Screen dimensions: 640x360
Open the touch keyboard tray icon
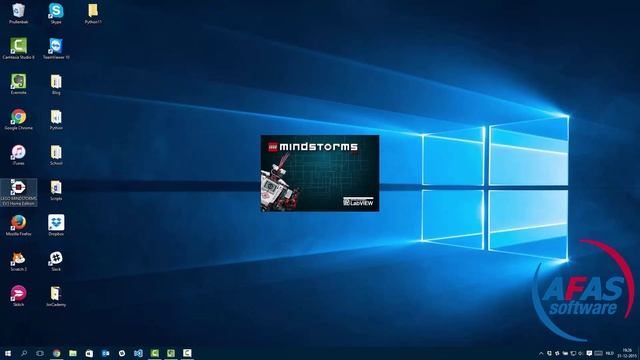(598, 353)
